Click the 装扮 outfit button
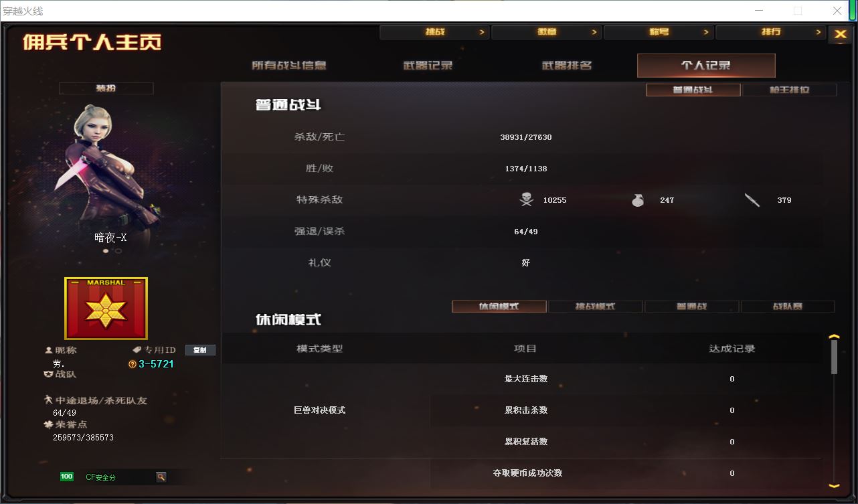This screenshot has width=858, height=504. click(106, 88)
